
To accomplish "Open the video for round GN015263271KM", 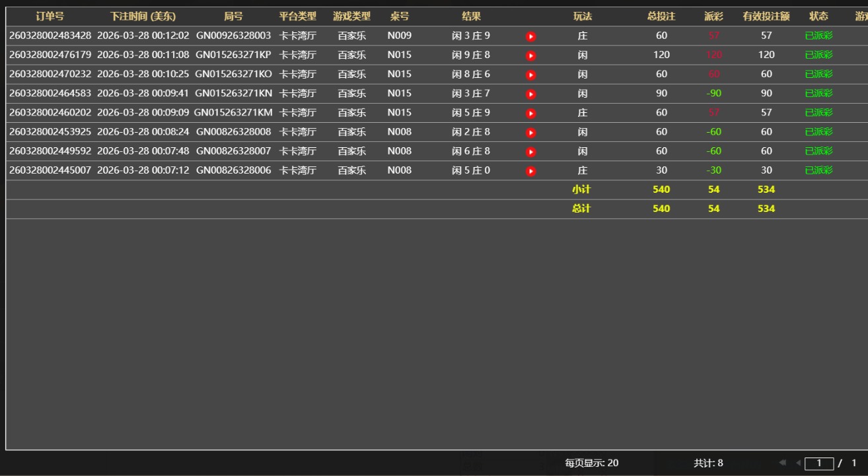I will pyautogui.click(x=530, y=112).
